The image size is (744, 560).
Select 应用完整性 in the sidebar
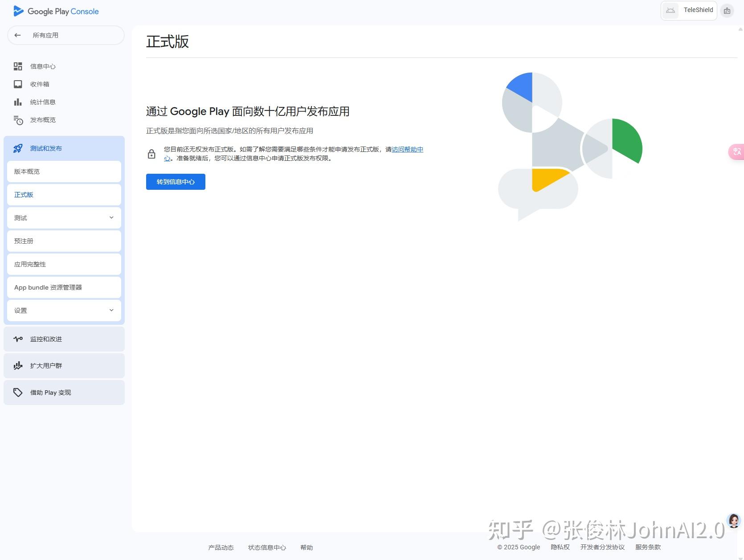coord(64,264)
